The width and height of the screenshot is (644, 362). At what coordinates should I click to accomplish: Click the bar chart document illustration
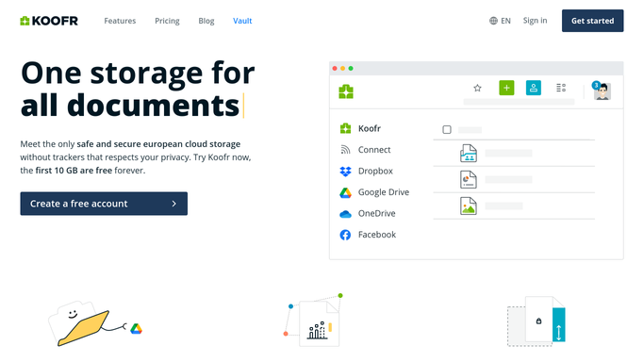click(319, 324)
